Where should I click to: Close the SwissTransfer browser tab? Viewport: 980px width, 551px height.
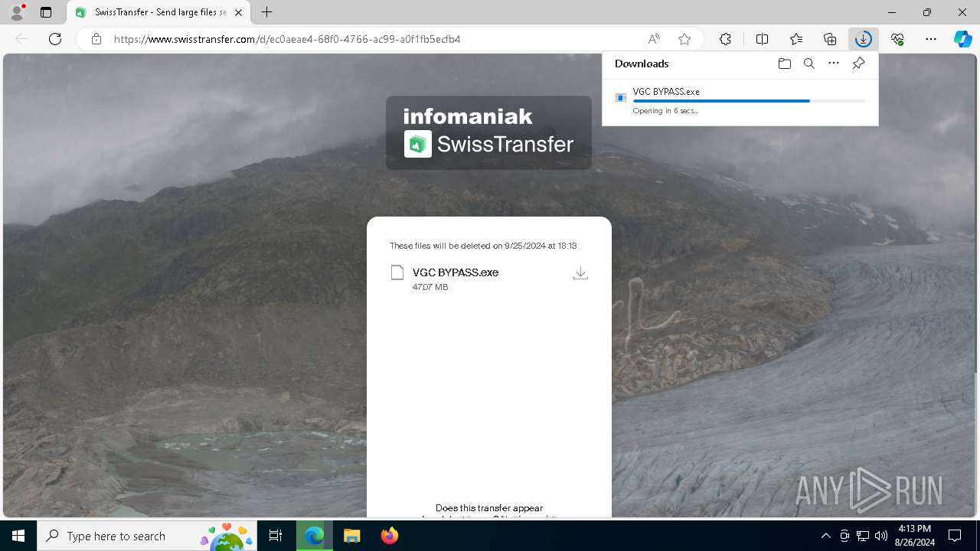click(x=238, y=12)
